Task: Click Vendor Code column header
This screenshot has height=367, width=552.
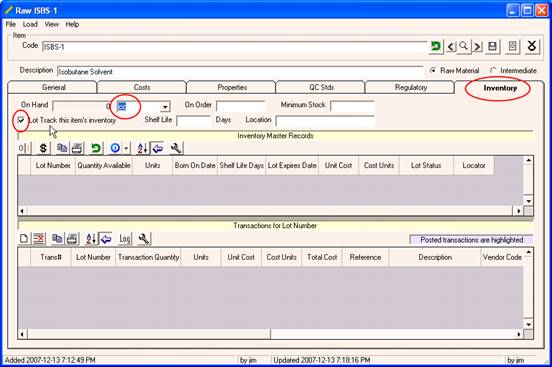Action: [x=502, y=257]
